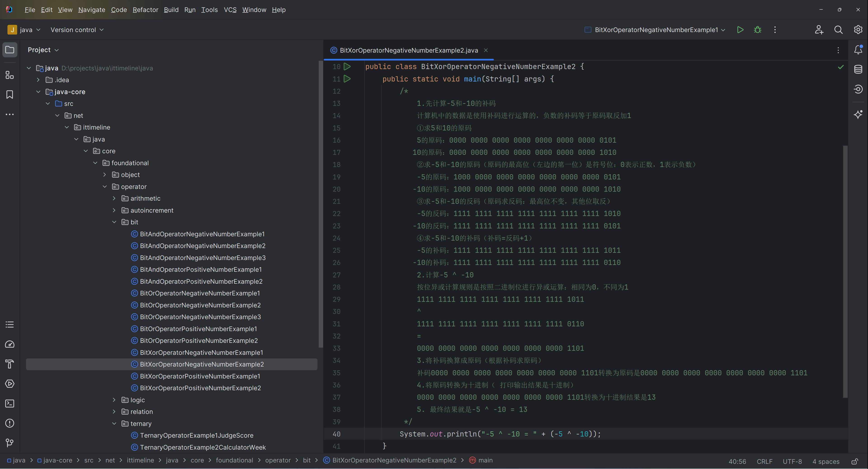Viewport: 868px width, 469px height.
Task: Expand the relation package
Action: [x=114, y=412]
